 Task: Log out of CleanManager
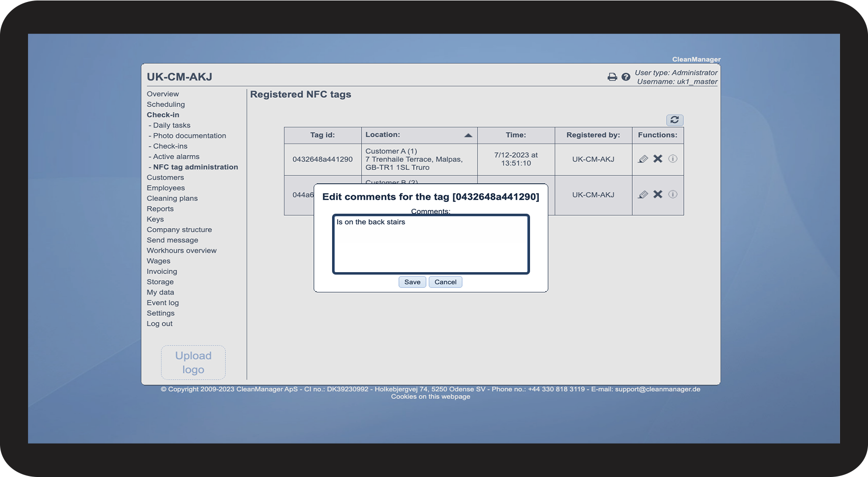pos(160,323)
